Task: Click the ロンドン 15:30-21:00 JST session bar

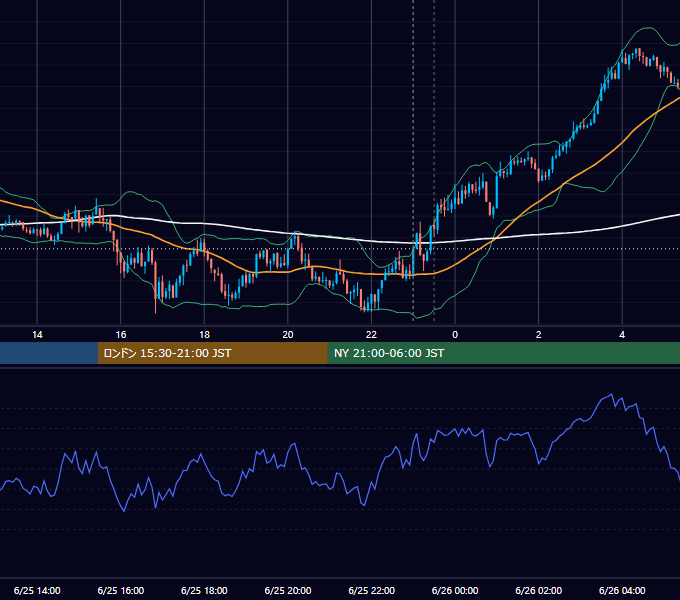Action: [212, 353]
